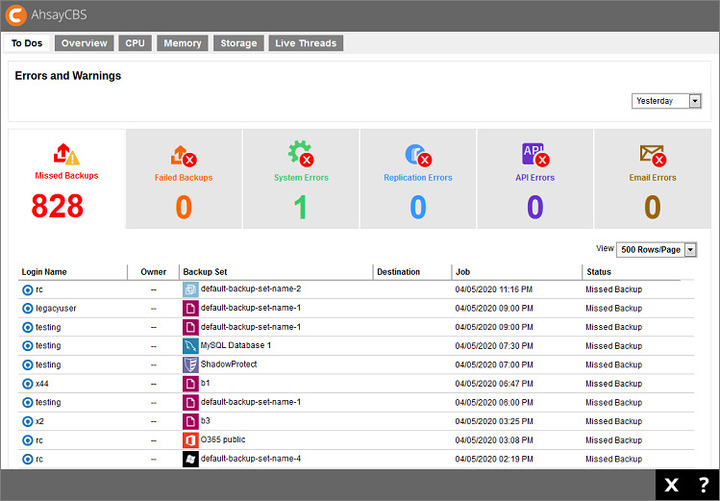
Task: Click the MySQL Database 1 icon
Action: click(x=190, y=346)
